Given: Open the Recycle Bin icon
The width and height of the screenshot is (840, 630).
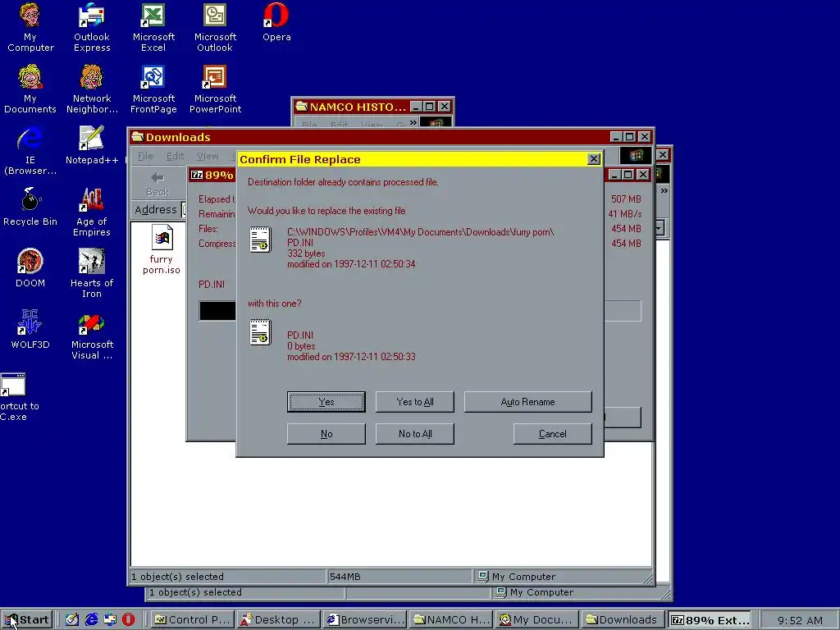Looking at the screenshot, I should pos(30,207).
